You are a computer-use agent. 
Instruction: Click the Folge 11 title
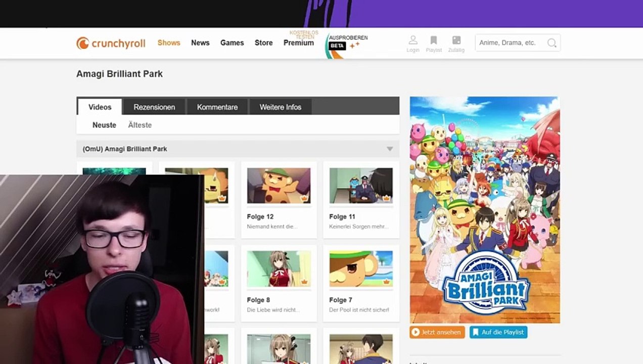(342, 216)
